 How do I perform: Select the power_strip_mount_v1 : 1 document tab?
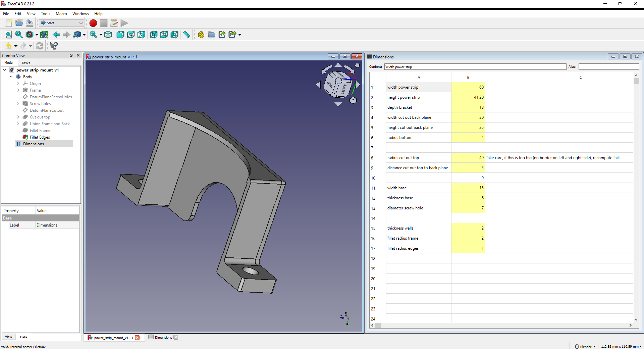coord(114,338)
